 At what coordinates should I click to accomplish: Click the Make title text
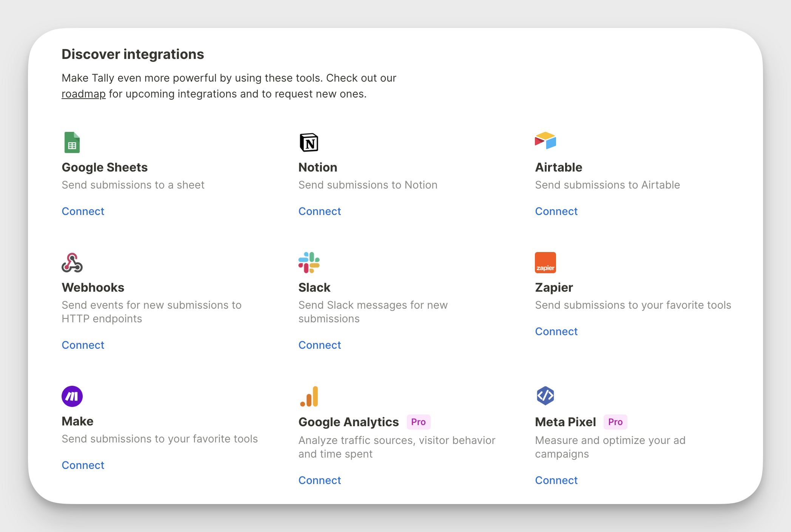(77, 421)
